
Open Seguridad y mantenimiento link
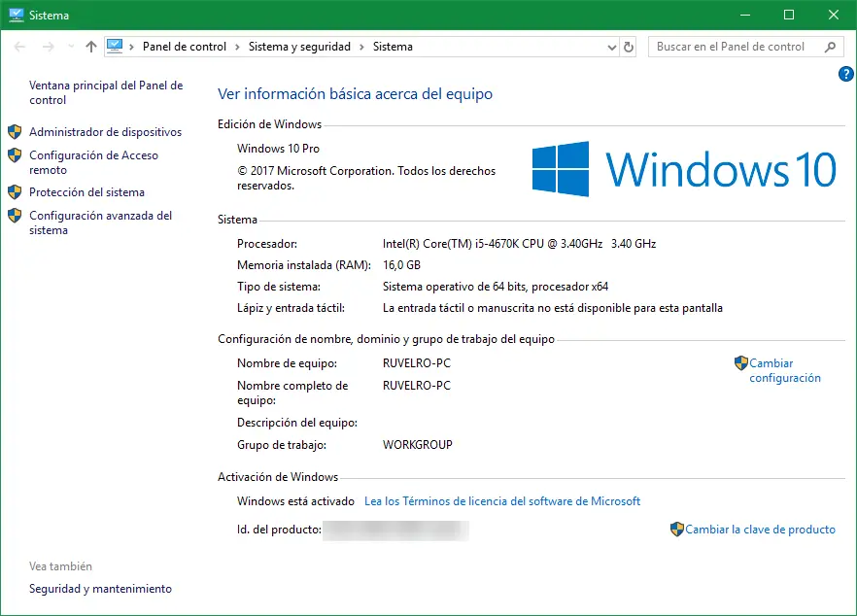click(101, 589)
